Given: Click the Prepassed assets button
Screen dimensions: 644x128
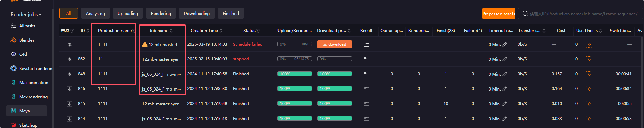Looking at the screenshot, I should pos(499,14).
